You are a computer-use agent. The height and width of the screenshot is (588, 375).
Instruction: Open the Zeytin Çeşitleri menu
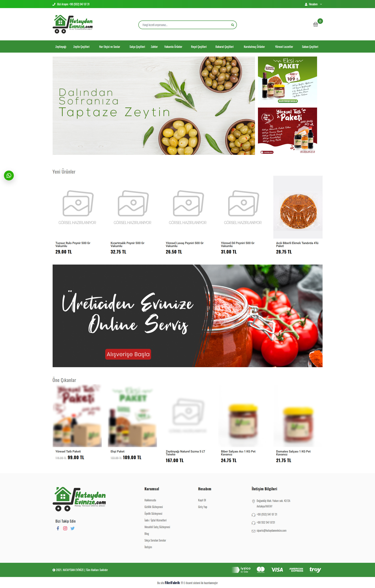point(81,47)
